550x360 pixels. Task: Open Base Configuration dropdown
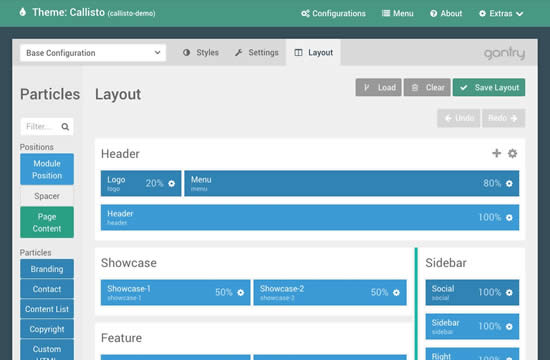pyautogui.click(x=93, y=53)
